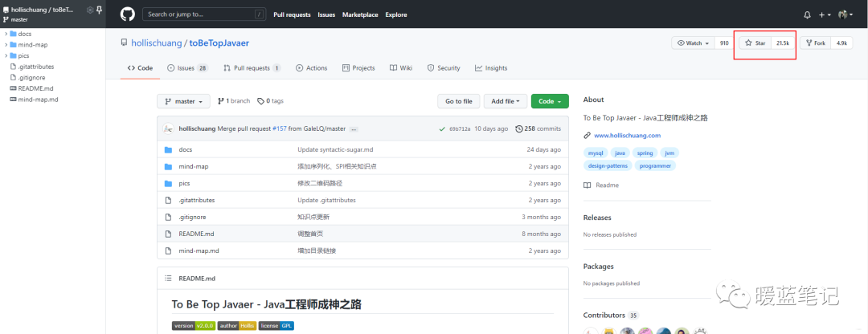Open the mind-map folder in file list
Image resolution: width=868 pixels, height=334 pixels.
(193, 166)
